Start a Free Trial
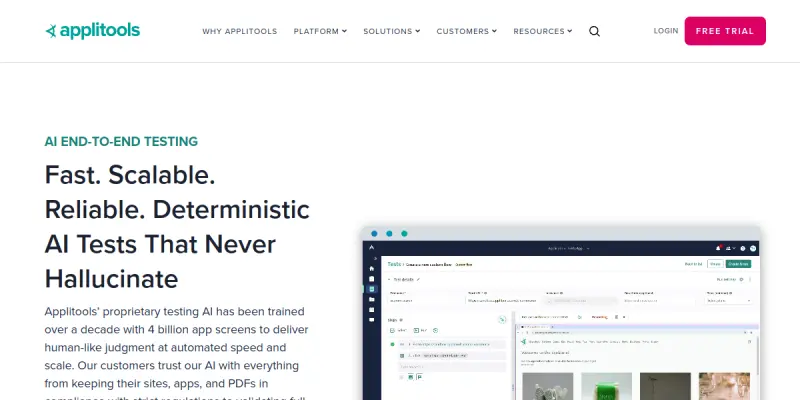Screen dimensions: 800x400 coord(725,31)
